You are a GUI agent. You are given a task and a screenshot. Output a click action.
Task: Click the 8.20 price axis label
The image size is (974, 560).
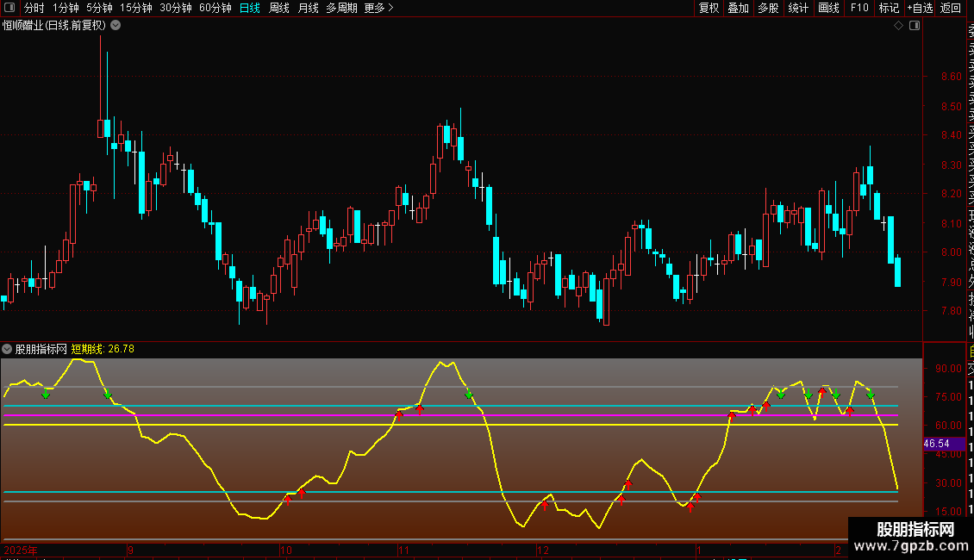951,194
